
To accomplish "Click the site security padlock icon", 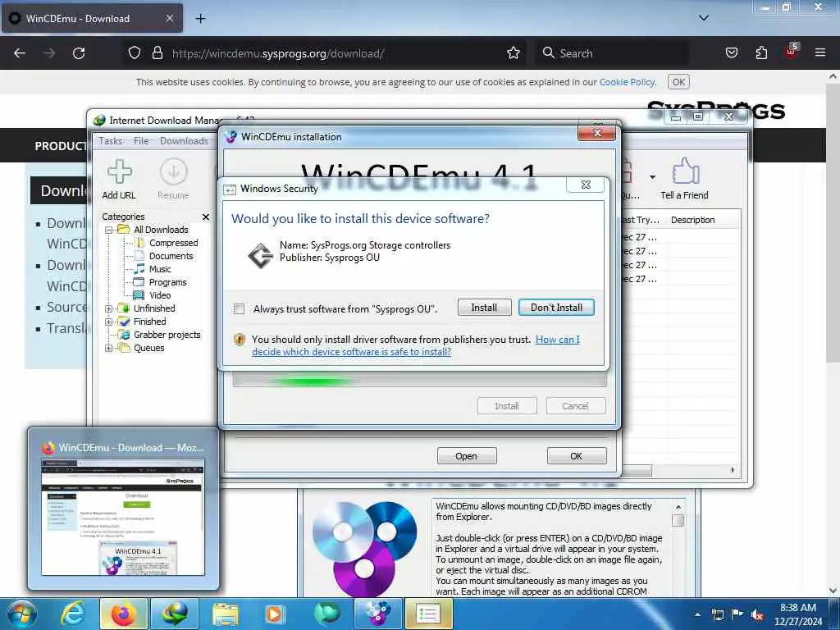I will 157,53.
